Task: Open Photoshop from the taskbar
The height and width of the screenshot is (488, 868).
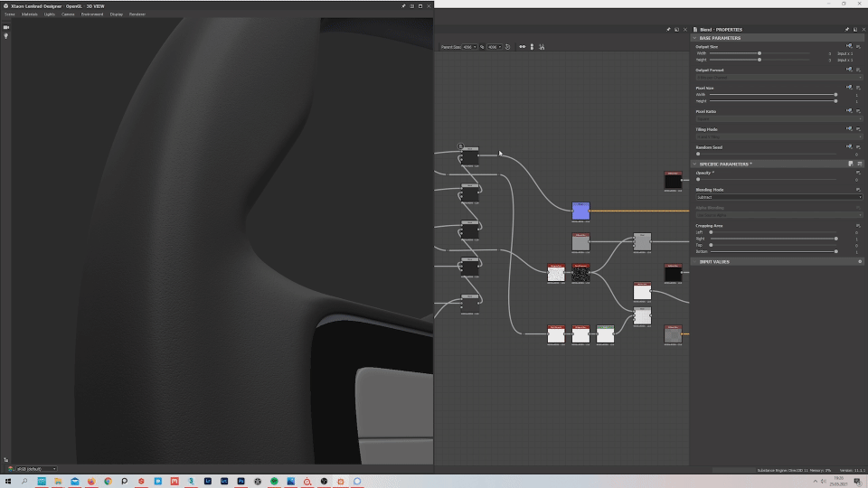Action: pyautogui.click(x=241, y=482)
